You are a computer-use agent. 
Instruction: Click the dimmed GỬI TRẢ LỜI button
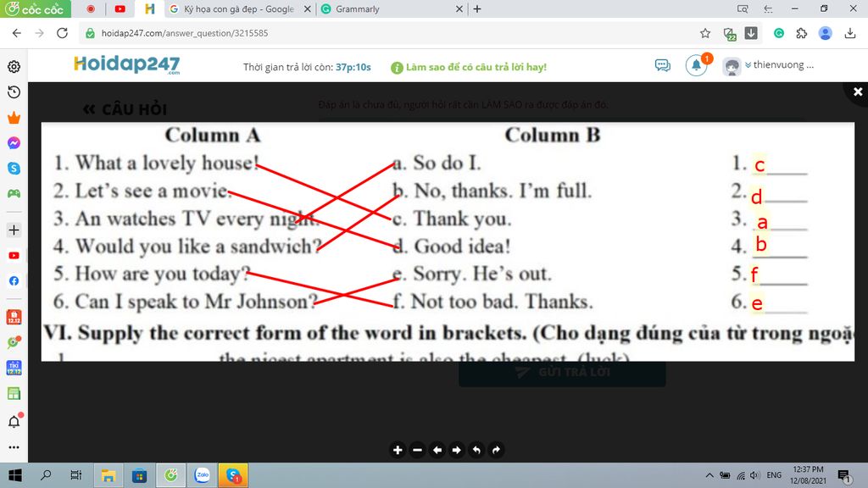pyautogui.click(x=562, y=374)
